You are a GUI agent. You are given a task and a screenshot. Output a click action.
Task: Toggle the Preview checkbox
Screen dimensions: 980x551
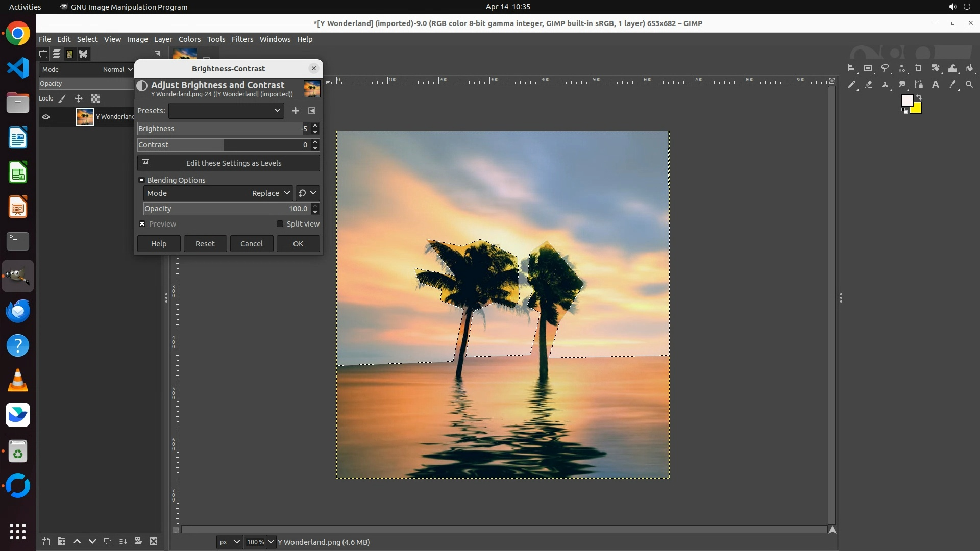tap(142, 224)
